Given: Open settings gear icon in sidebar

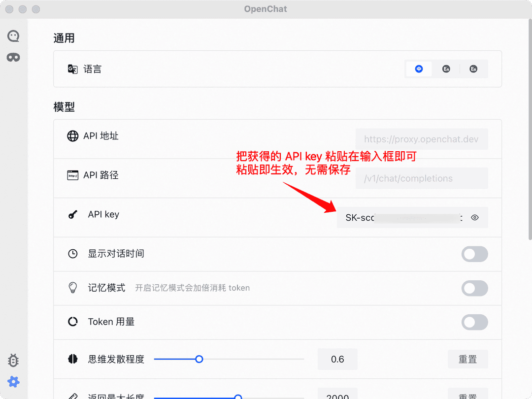Looking at the screenshot, I should (x=13, y=382).
